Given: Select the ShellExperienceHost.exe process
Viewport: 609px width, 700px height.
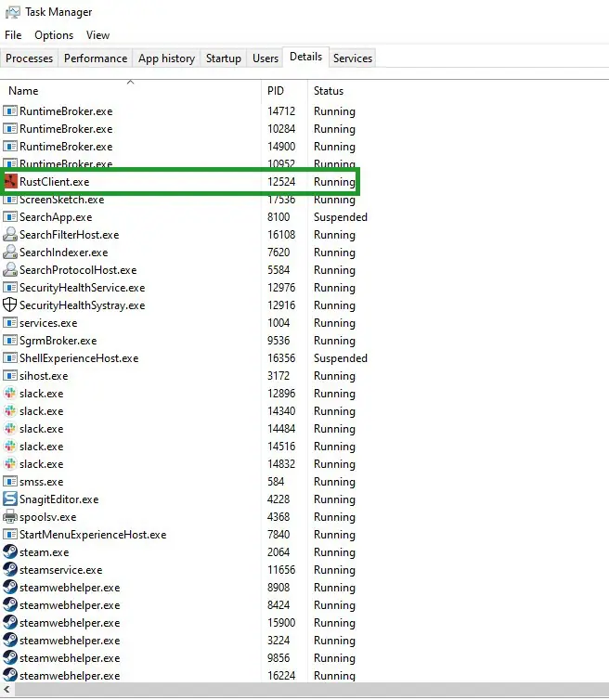Looking at the screenshot, I should click(x=79, y=358).
